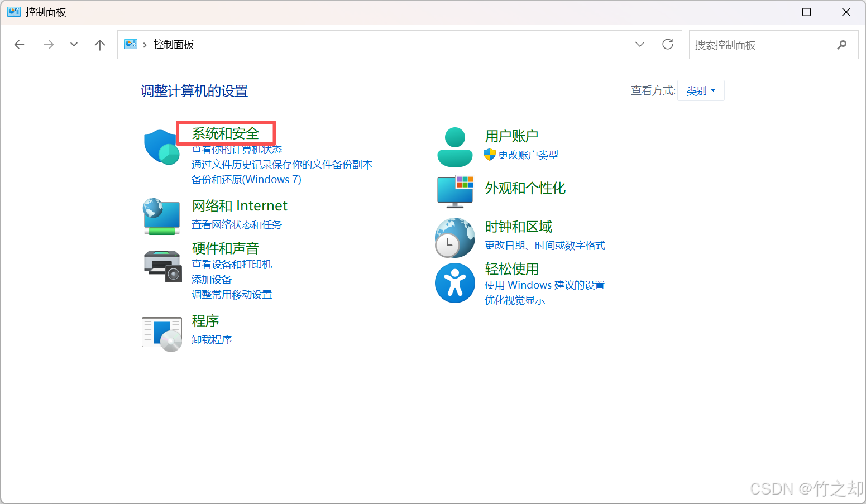Screen dimensions: 866x504
Task: Click the search magnifier icon
Action: point(842,45)
